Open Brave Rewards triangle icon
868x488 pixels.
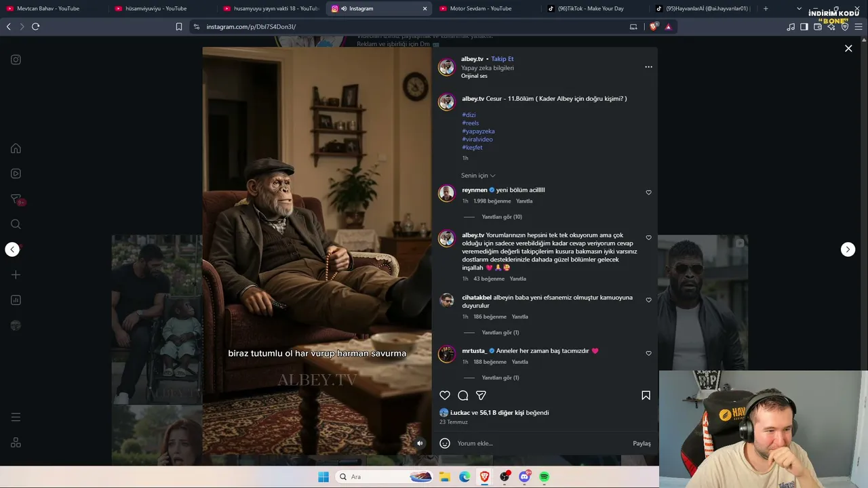668,26
